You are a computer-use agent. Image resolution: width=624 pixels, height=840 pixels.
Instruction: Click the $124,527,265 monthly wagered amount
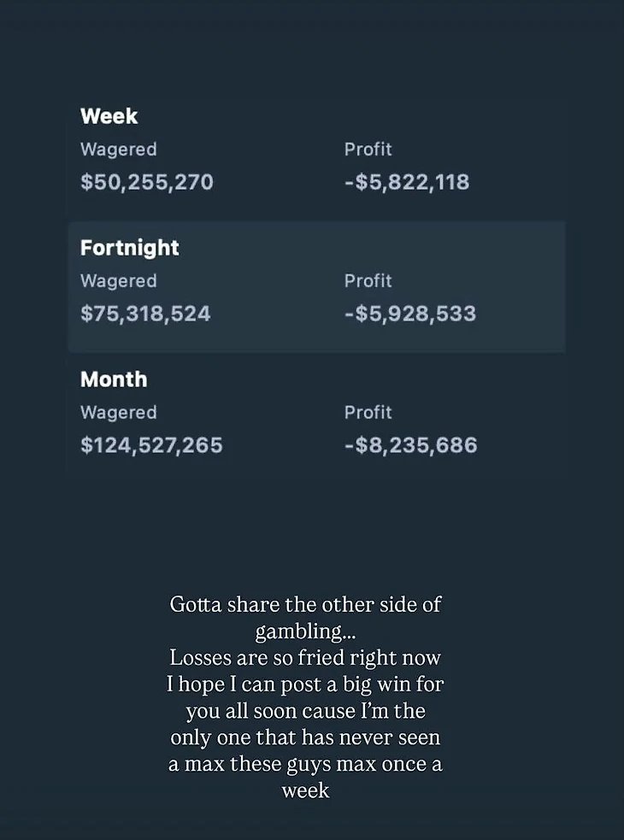pos(151,445)
